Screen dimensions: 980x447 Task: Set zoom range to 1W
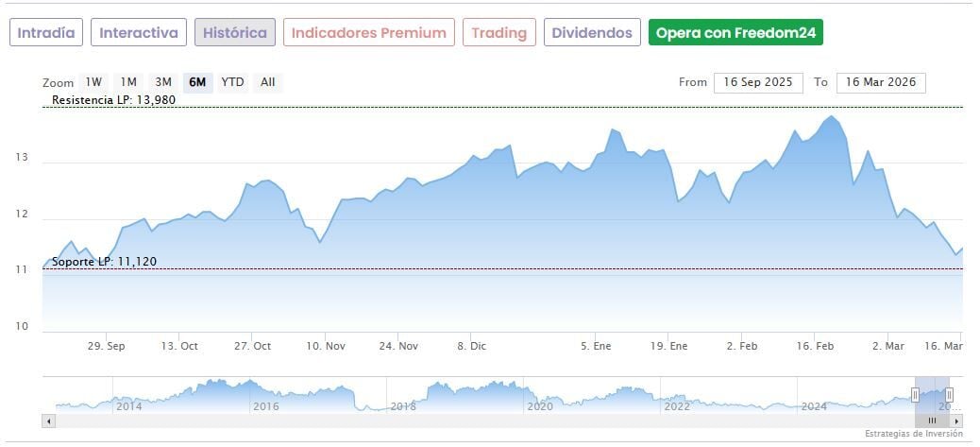tap(94, 82)
